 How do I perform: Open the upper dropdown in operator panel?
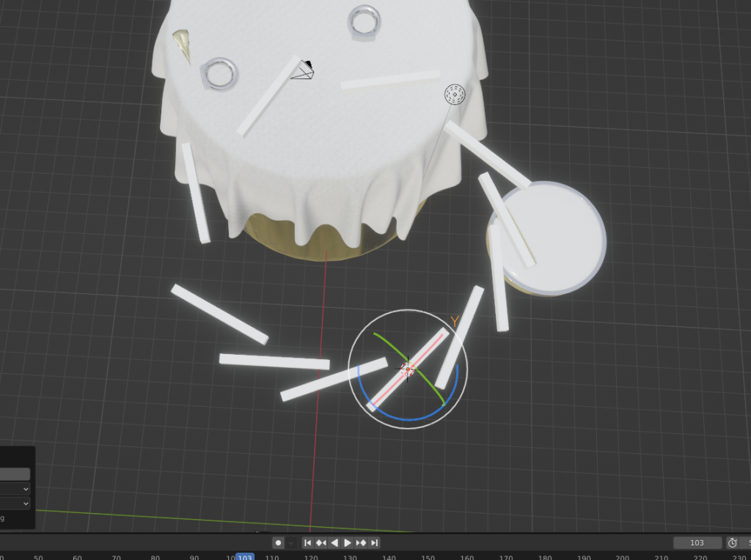click(x=15, y=489)
